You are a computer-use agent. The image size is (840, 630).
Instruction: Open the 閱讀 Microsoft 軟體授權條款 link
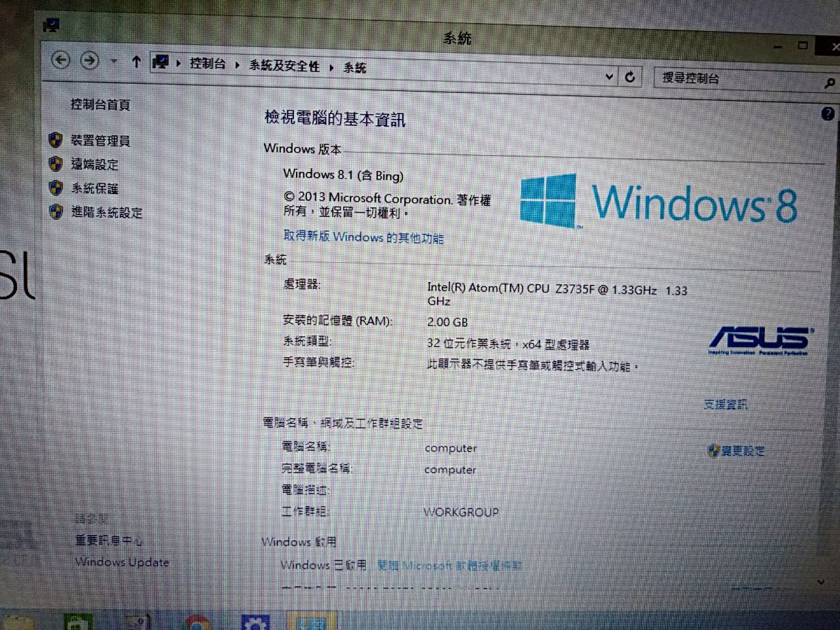click(450, 565)
